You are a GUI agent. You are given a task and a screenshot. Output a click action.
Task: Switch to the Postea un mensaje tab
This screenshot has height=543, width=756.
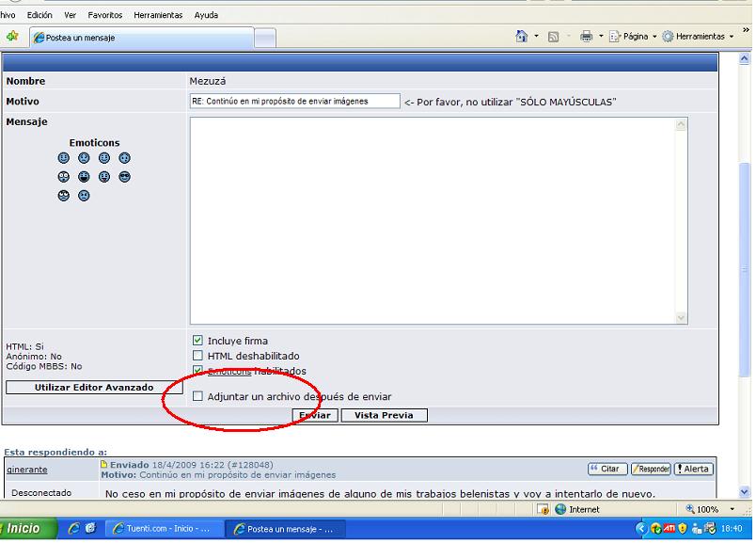pos(141,38)
